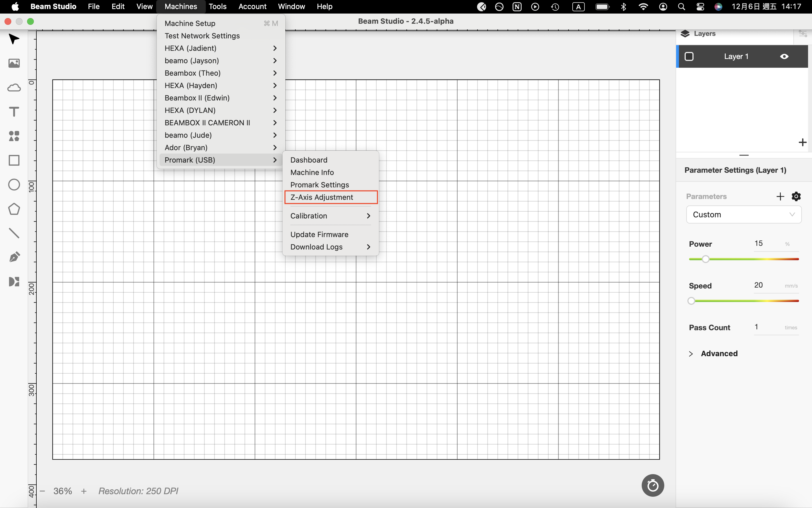
Task: Expand the Download Logs submenu
Action: point(330,247)
